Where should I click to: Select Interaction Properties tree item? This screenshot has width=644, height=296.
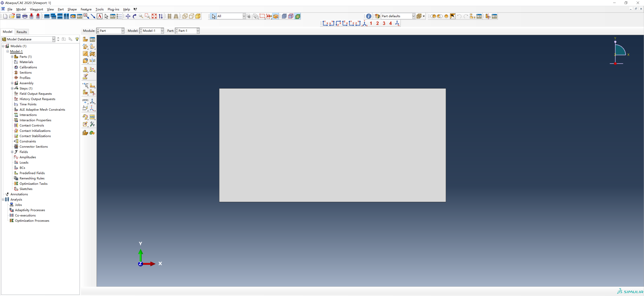coord(35,120)
